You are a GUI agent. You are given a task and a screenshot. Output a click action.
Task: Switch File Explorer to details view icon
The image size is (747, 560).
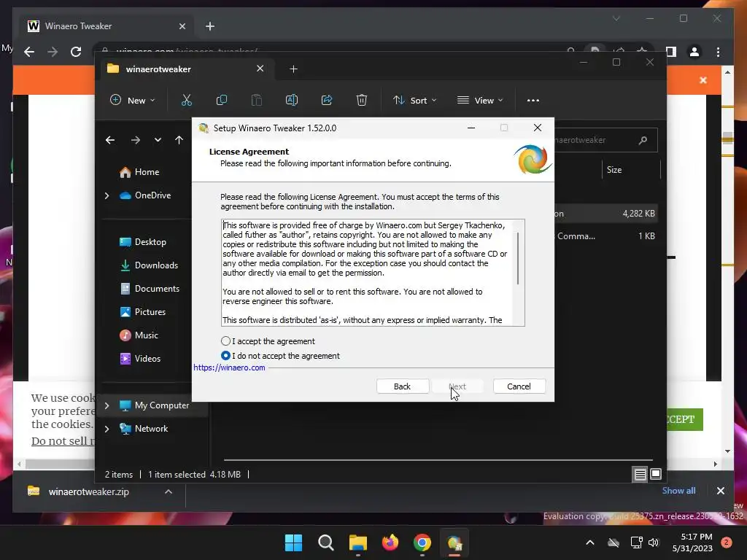tap(640, 474)
